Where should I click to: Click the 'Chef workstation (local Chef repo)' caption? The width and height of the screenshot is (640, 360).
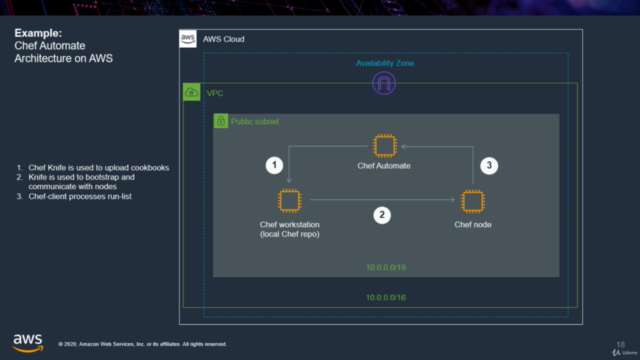[290, 229]
